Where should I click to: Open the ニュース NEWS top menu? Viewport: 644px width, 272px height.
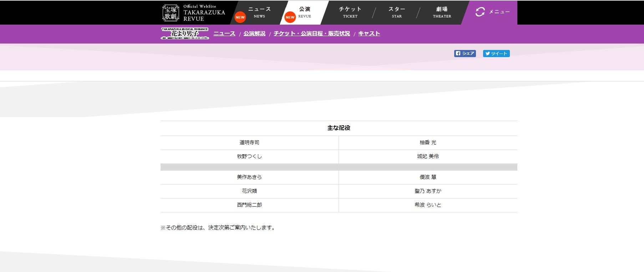[259, 12]
